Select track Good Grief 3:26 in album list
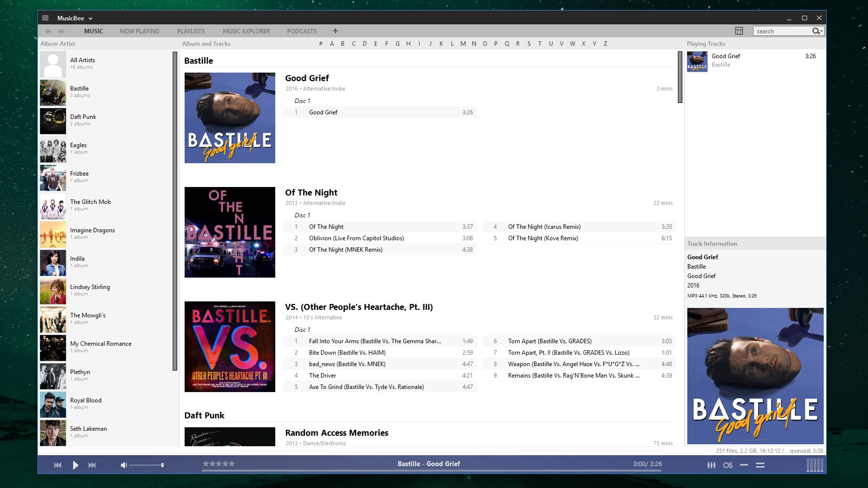This screenshot has height=488, width=868. point(380,112)
